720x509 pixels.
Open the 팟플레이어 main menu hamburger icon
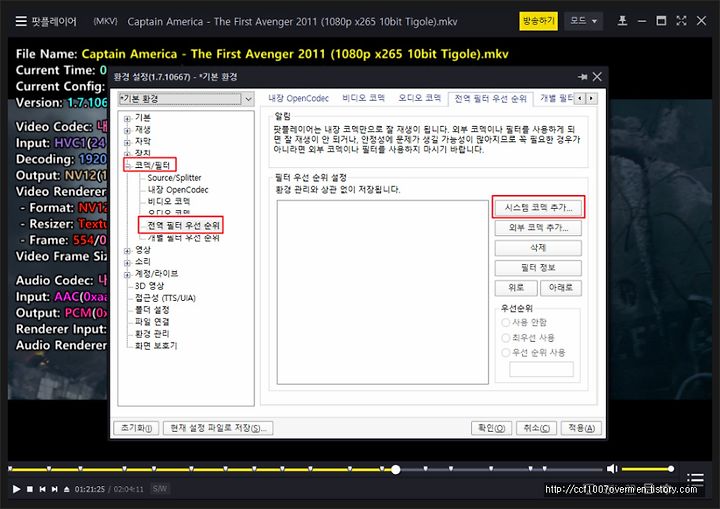click(x=21, y=21)
